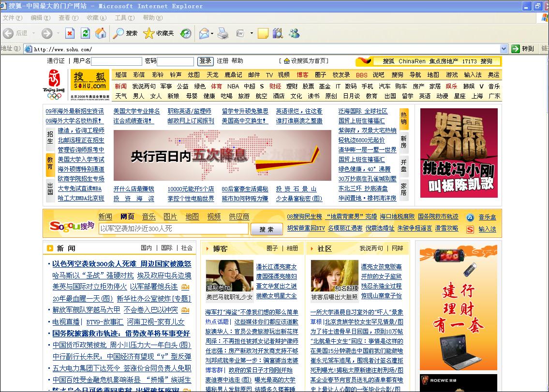This screenshot has height=392, width=549.
Task: Switch Sogou search to 音乐 tab
Action: [x=149, y=217]
